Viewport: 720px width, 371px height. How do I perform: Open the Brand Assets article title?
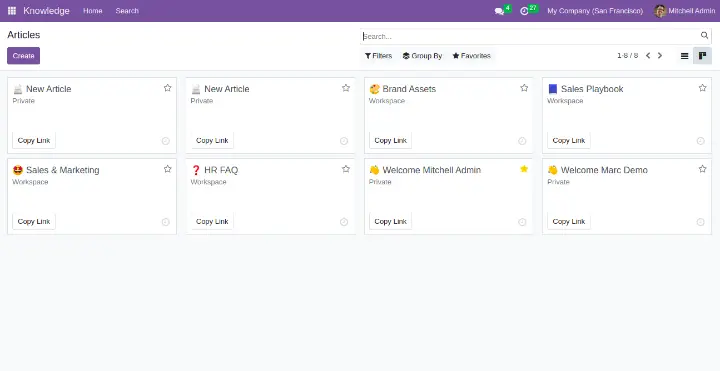click(x=409, y=89)
